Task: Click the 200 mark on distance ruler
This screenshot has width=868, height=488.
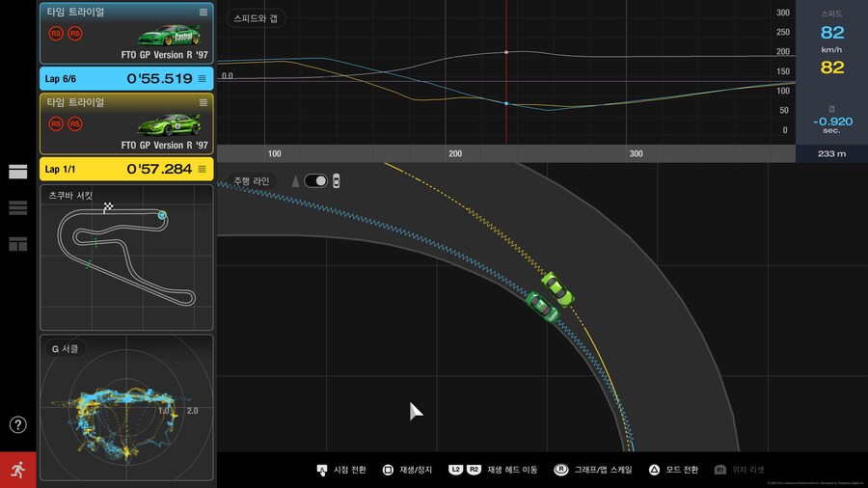Action: [455, 153]
